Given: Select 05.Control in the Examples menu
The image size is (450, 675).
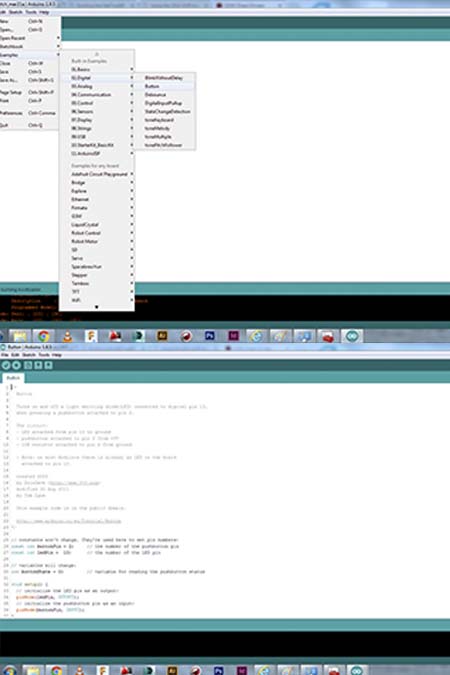Looking at the screenshot, I should click(97, 103).
